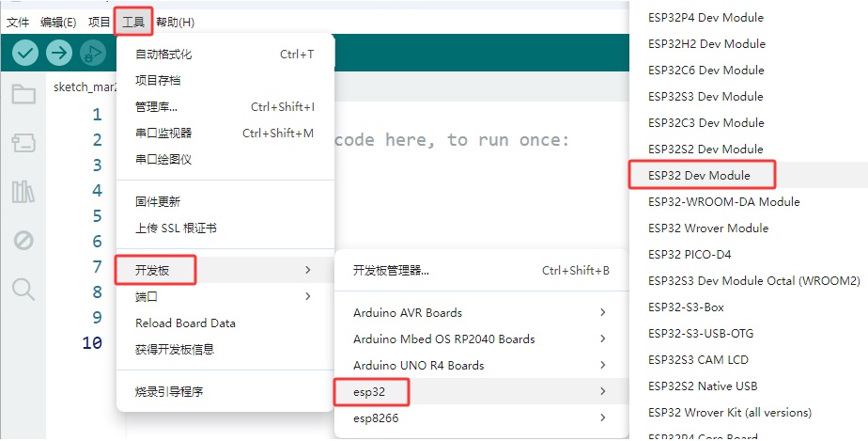
Task: Open the 帮助(H) menu
Action: [x=175, y=23]
